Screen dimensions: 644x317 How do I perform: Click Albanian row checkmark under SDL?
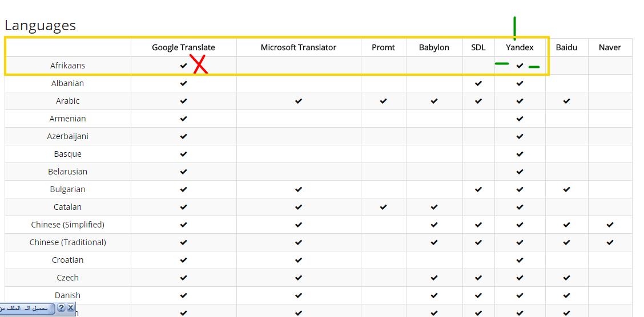478,83
